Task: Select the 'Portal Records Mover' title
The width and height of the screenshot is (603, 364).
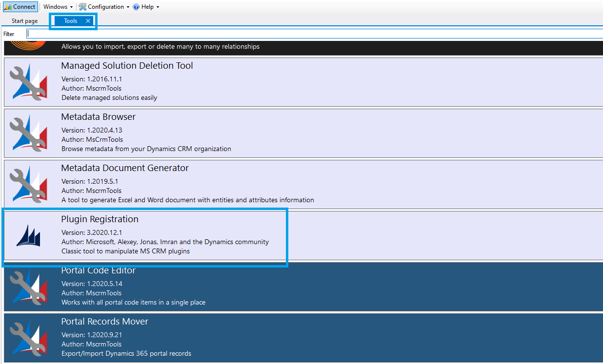Action: [104, 322]
